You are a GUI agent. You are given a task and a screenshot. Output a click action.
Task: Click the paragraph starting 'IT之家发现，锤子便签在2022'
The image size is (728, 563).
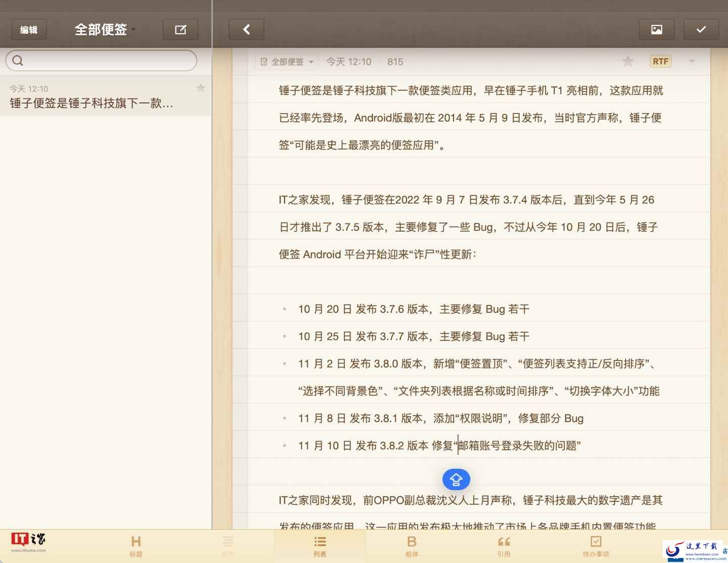tap(468, 227)
